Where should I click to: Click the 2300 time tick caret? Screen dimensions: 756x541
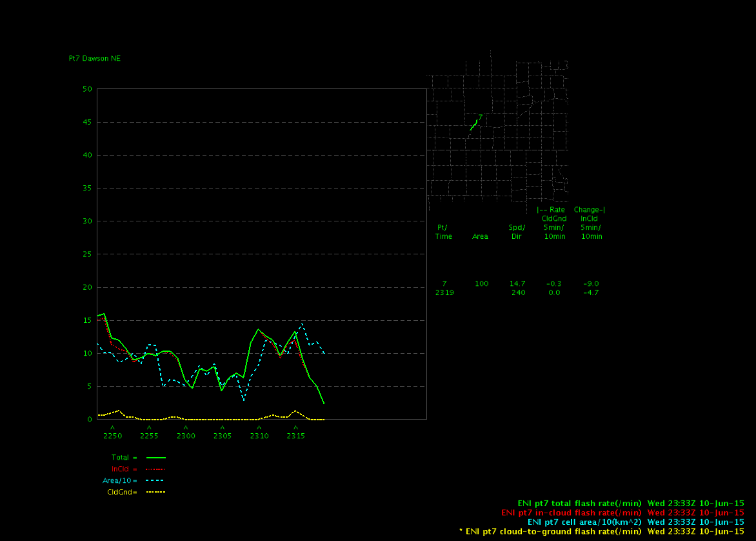(x=186, y=427)
